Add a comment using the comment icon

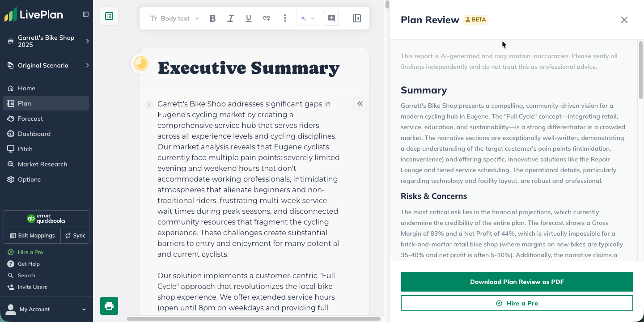[331, 18]
